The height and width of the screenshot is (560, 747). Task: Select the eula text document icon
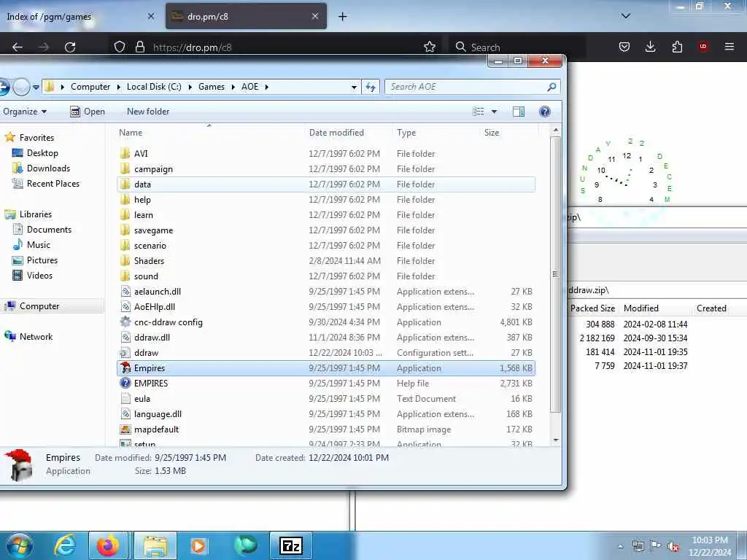(x=125, y=399)
